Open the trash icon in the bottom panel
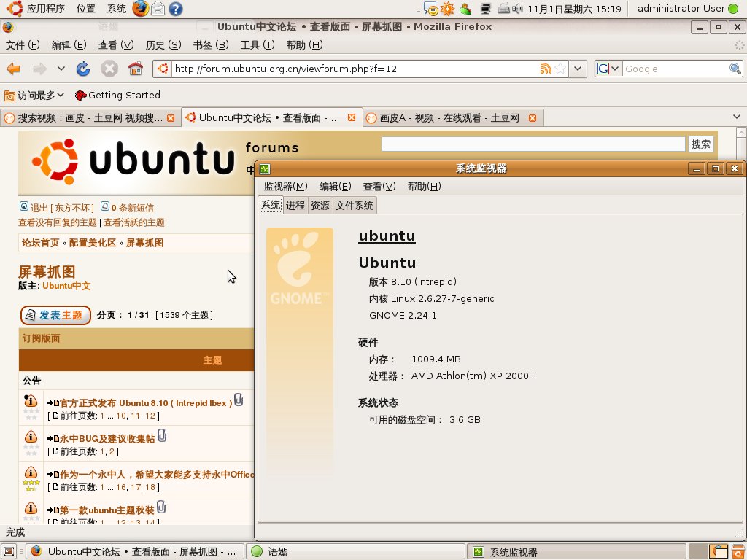Viewport: 747px width, 560px height. (738, 551)
